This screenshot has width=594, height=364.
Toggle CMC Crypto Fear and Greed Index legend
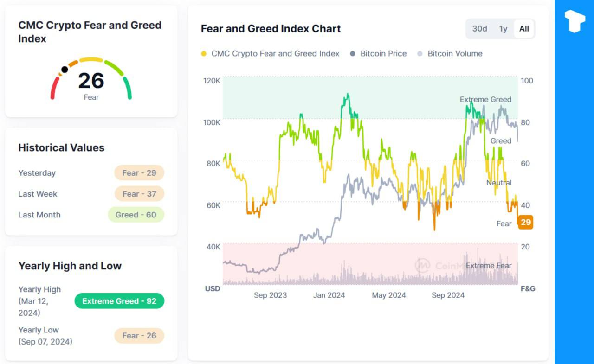click(x=270, y=54)
